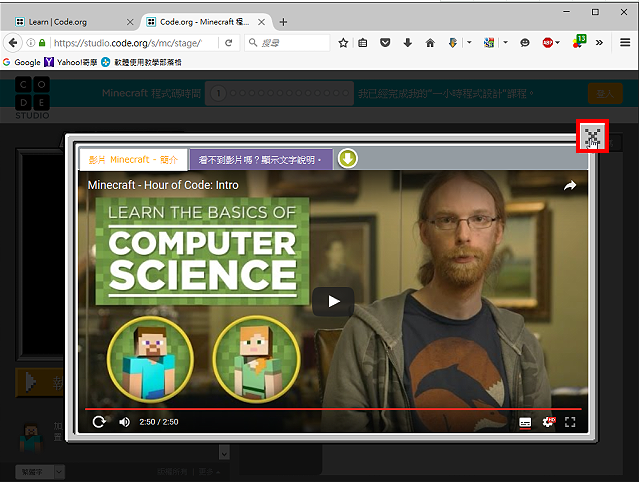Replay the video with the reload icon
The image size is (643, 485).
click(x=99, y=422)
